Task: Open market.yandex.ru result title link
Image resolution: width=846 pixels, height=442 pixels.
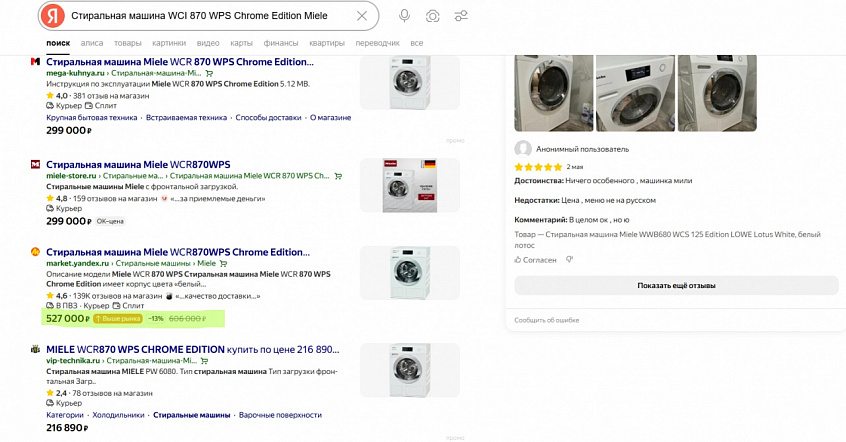Action: (177, 252)
